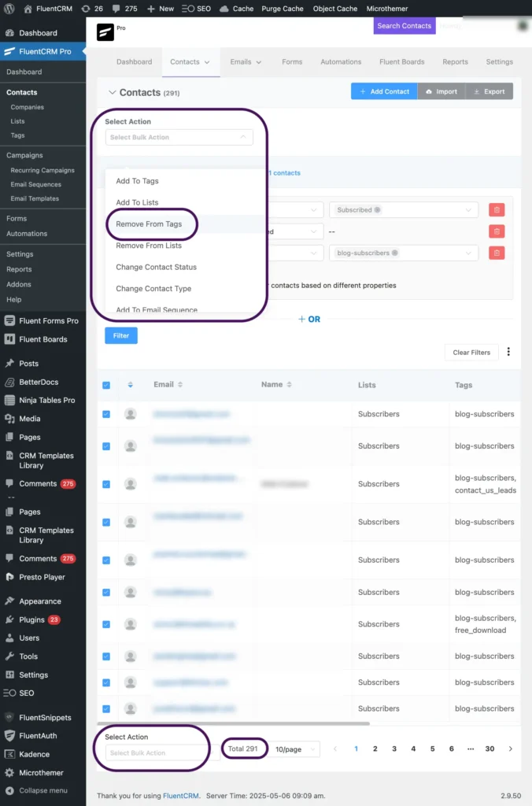Add an OR filter group
Viewport: 532px width, 806px height.
(309, 320)
